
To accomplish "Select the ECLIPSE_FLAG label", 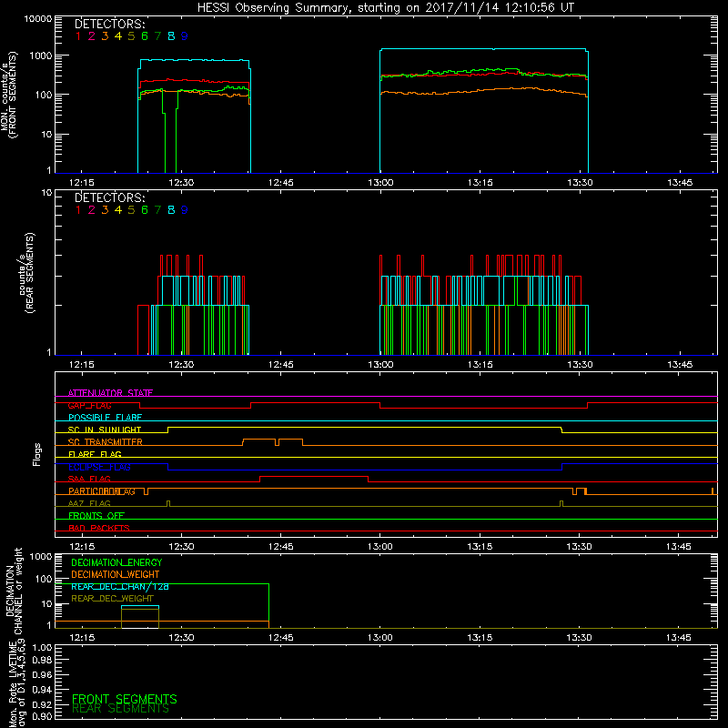I will [99, 467].
